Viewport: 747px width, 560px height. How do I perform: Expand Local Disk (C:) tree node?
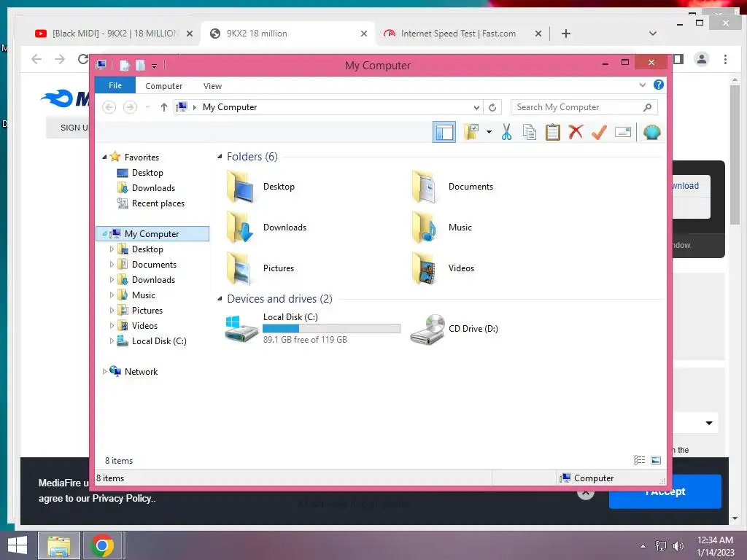tap(112, 341)
